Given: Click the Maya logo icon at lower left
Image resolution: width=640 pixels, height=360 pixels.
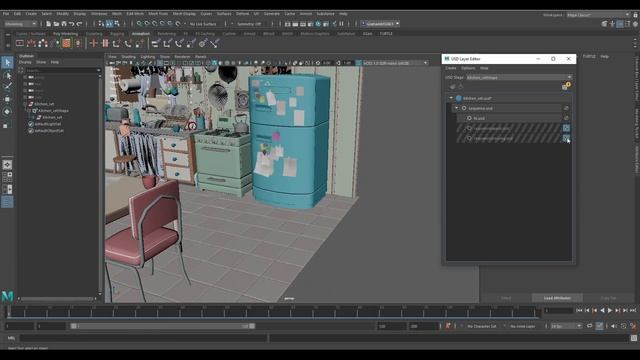Looking at the screenshot, I should (7, 296).
